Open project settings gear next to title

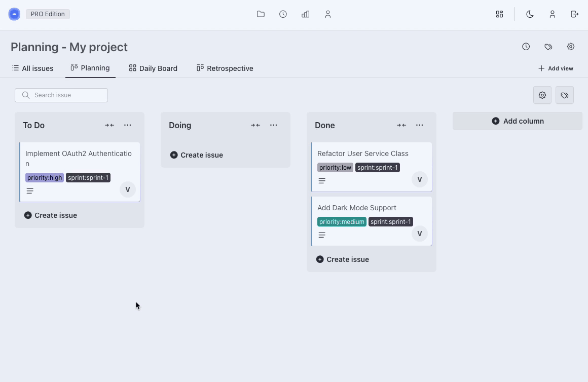point(570,47)
